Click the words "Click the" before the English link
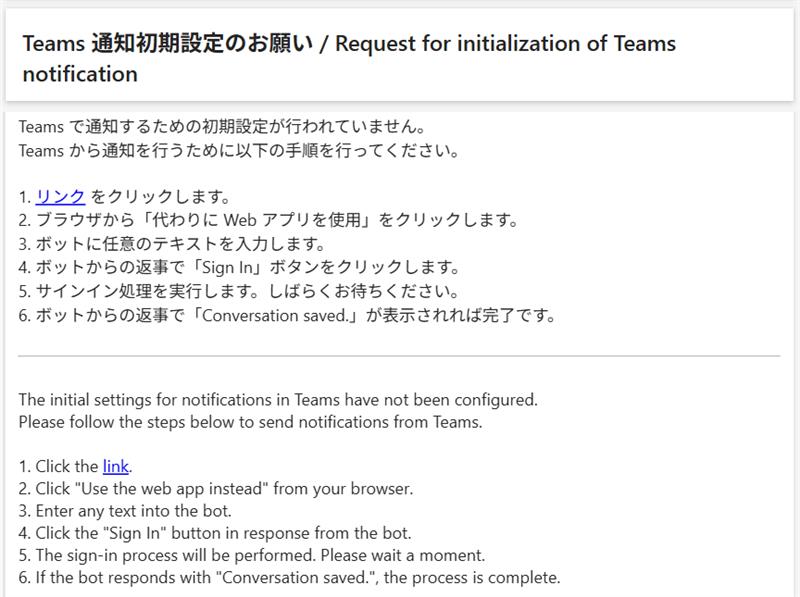Image resolution: width=800 pixels, height=597 pixels. (x=67, y=466)
